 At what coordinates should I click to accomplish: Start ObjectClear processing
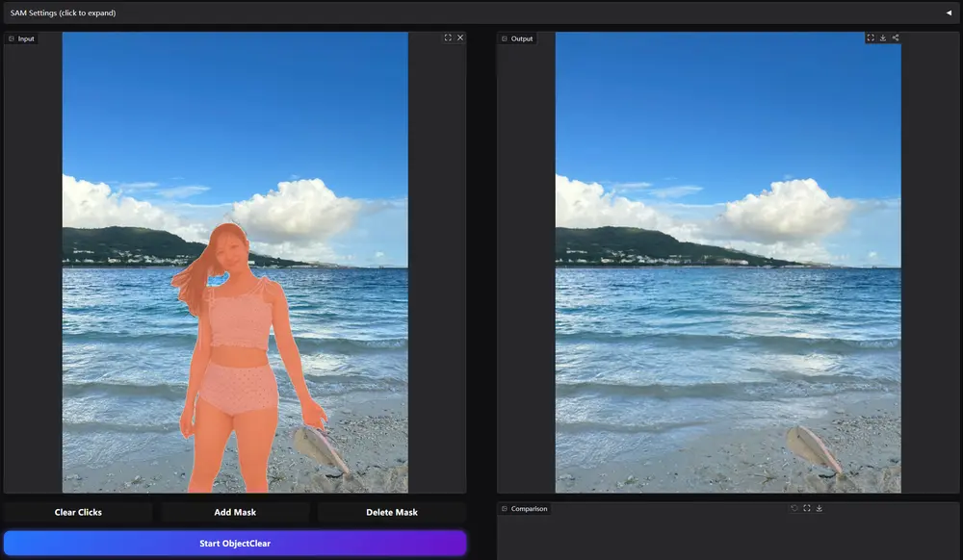[235, 544]
